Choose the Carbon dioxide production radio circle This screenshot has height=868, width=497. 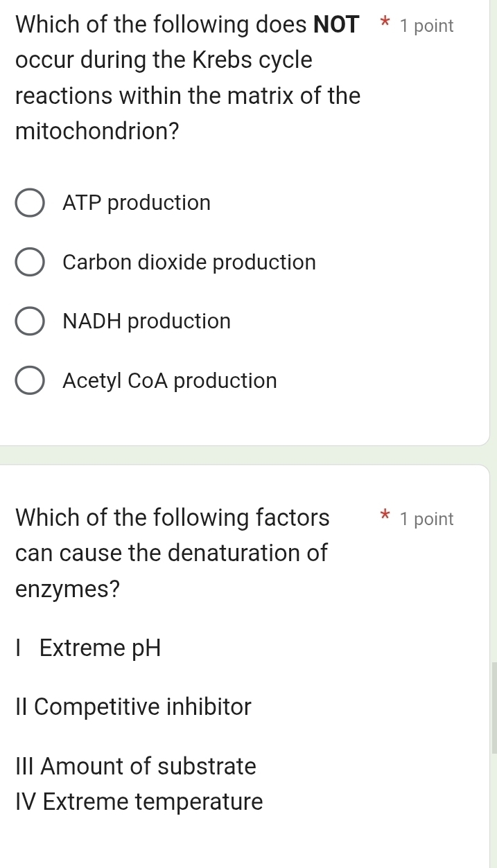click(x=29, y=263)
